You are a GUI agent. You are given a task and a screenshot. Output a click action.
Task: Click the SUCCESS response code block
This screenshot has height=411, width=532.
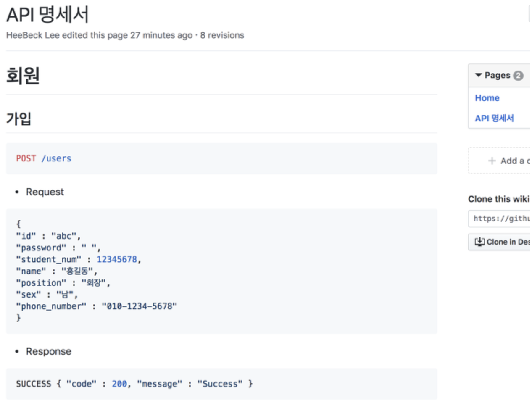click(221, 384)
